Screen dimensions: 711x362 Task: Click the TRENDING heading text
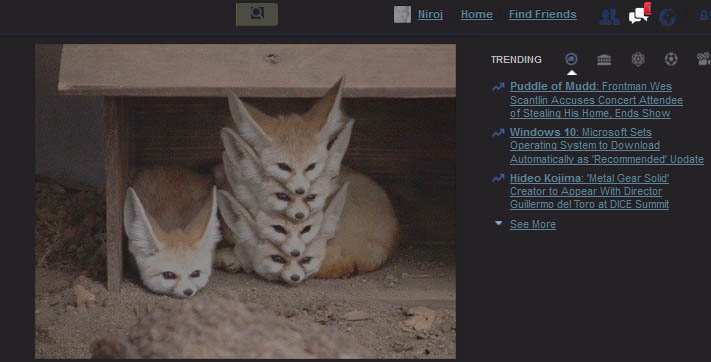(x=516, y=59)
